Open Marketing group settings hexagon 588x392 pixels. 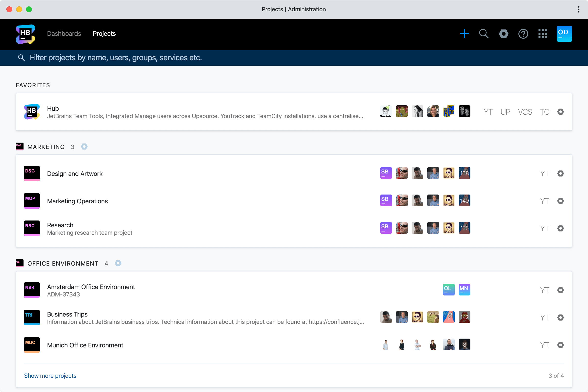coord(84,147)
